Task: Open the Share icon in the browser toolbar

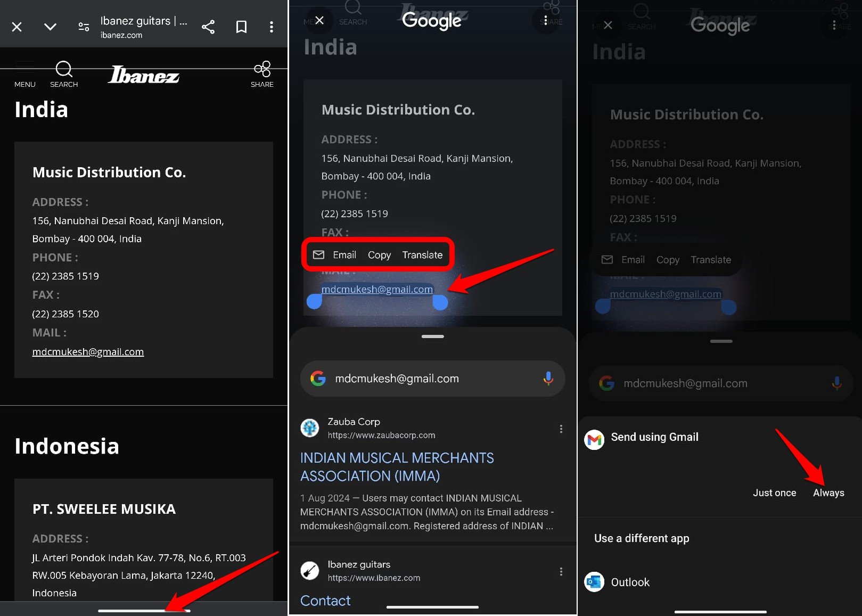Action: click(x=208, y=26)
